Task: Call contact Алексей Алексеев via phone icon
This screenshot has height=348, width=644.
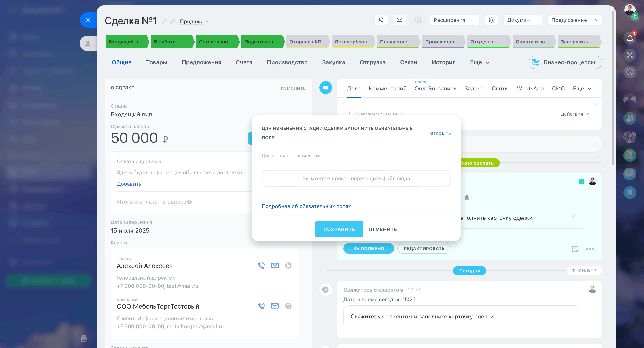Action: [261, 265]
